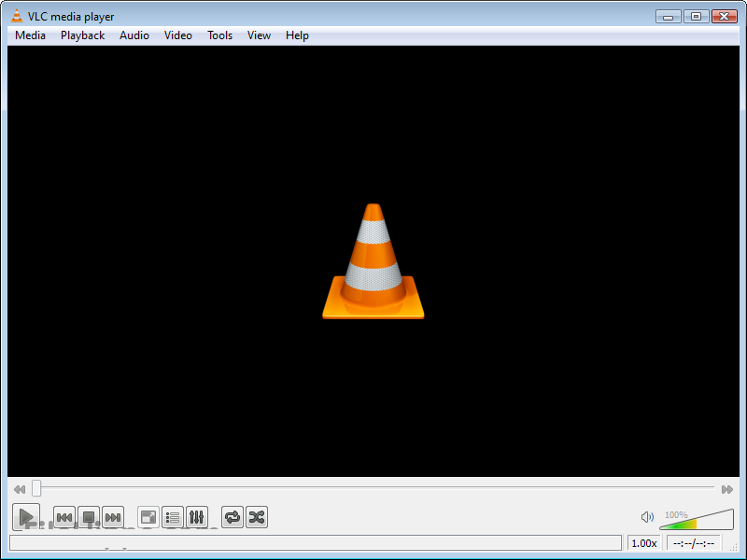Image resolution: width=747 pixels, height=560 pixels.
Task: Open the Media menu
Action: tap(30, 35)
